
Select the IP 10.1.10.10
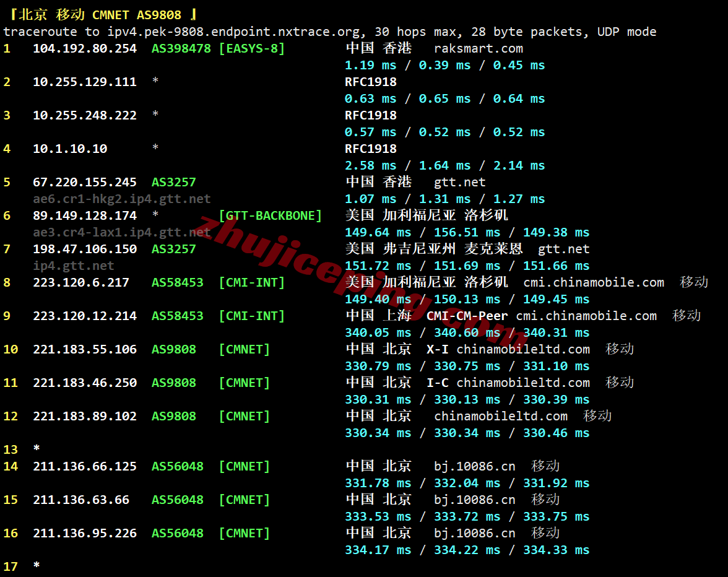tap(70, 149)
